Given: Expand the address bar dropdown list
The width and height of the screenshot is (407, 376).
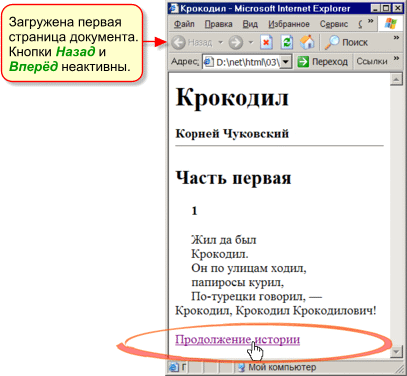Looking at the screenshot, I should (286, 62).
